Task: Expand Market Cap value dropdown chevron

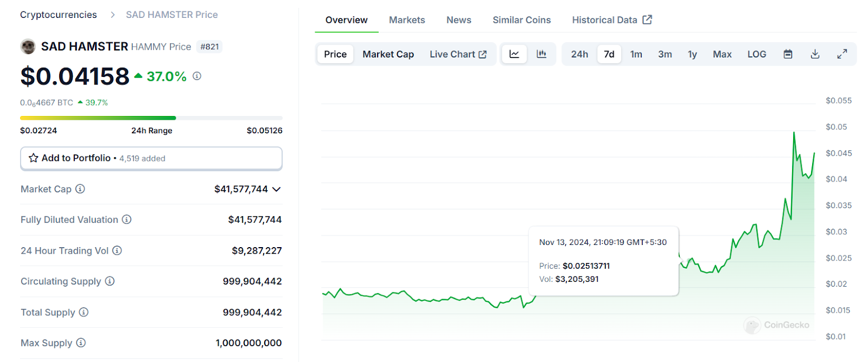Action: tap(277, 189)
